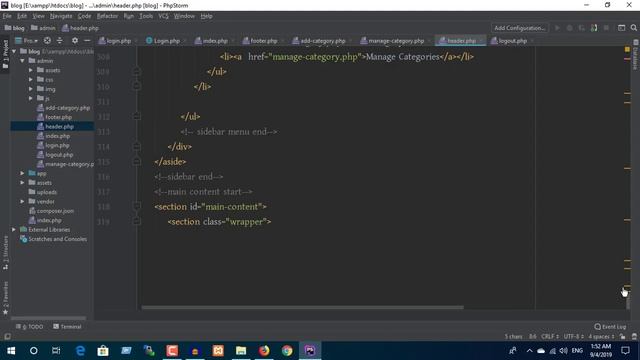Image resolution: width=640 pixels, height=360 pixels.
Task: Expand the css folder
Action: (x=31, y=80)
